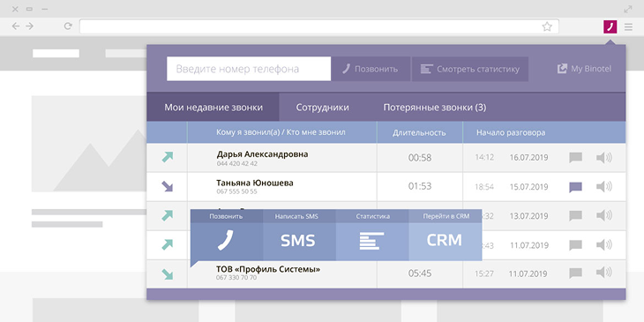The image size is (644, 322).
Task: Click date 15.07.2019
Action: (528, 187)
